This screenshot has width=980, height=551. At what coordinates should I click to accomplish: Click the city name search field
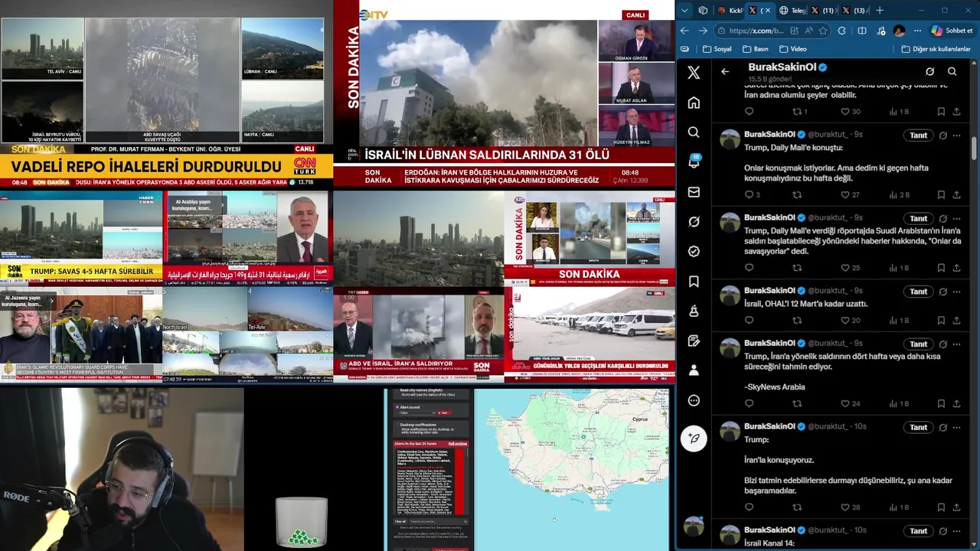(x=437, y=522)
